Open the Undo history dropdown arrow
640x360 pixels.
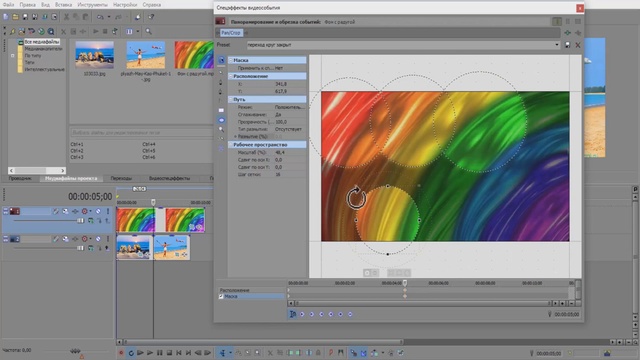tap(109, 17)
